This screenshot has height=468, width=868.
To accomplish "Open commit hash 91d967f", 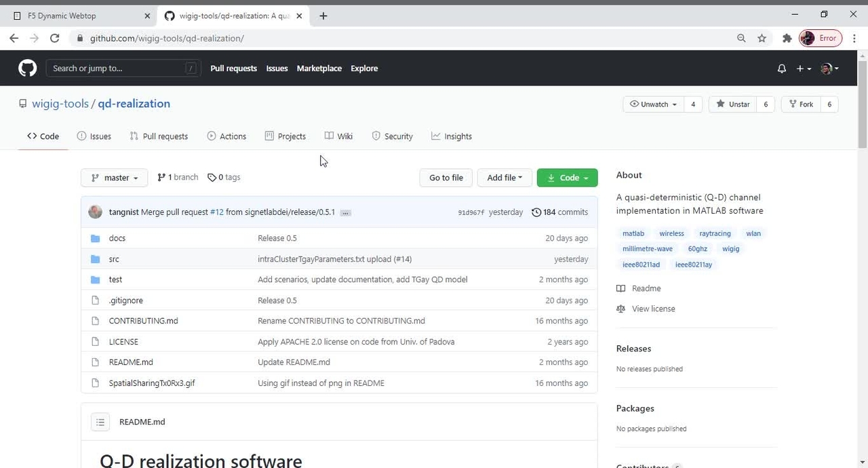I will [x=471, y=212].
